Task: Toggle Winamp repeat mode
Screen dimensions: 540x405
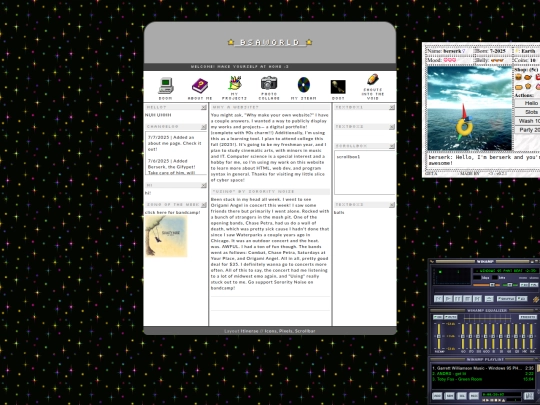Action: coord(522,299)
